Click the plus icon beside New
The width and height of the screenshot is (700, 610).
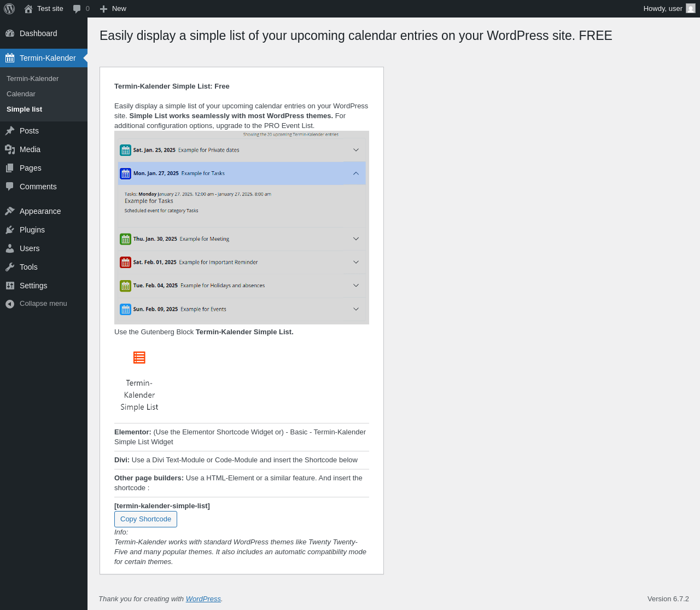[104, 9]
